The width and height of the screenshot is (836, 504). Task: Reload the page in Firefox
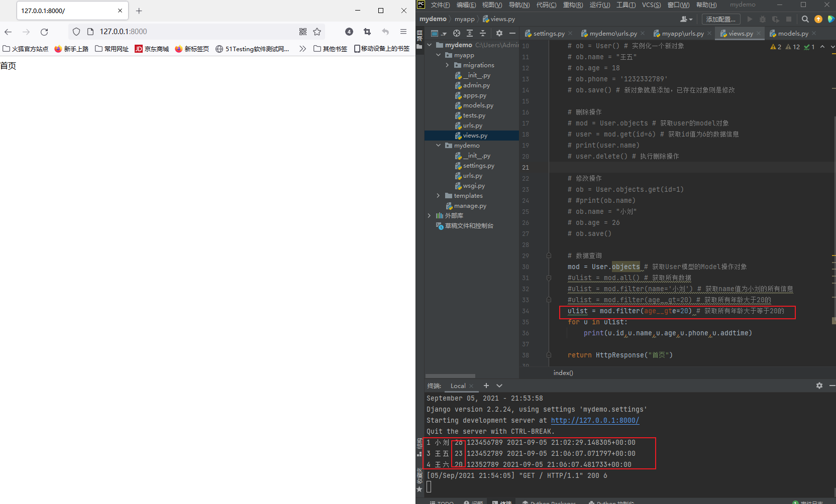(x=44, y=32)
